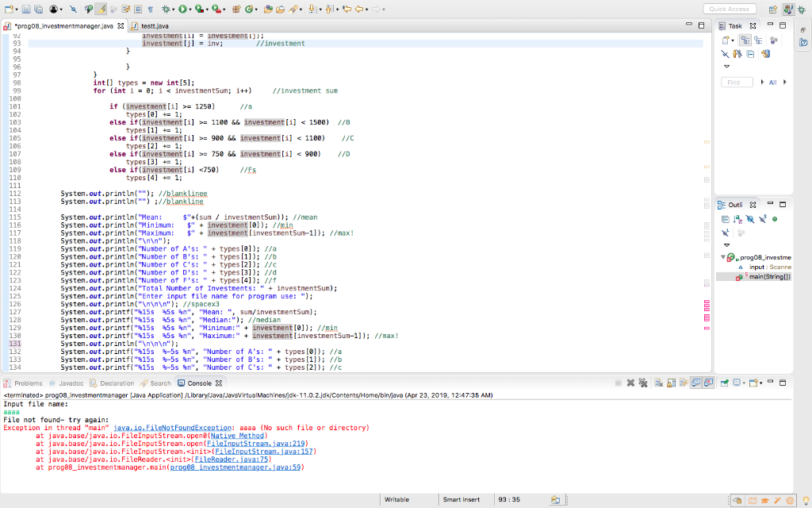Click Remove Launch icon in Console

pos(630,383)
